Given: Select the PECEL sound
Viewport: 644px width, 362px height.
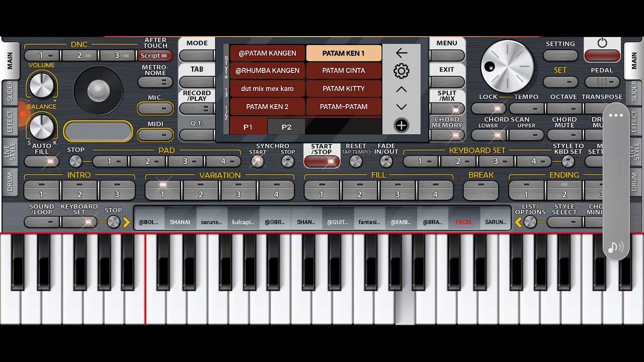Looking at the screenshot, I should pyautogui.click(x=463, y=222).
